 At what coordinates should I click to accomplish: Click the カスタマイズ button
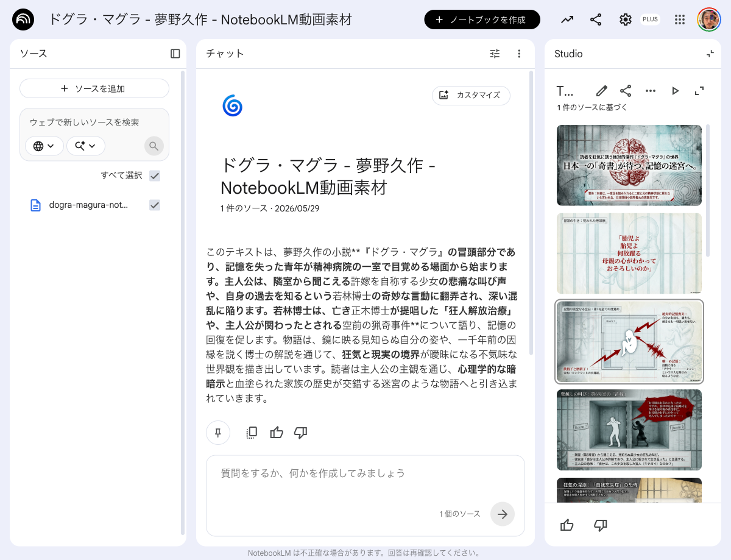point(471,95)
